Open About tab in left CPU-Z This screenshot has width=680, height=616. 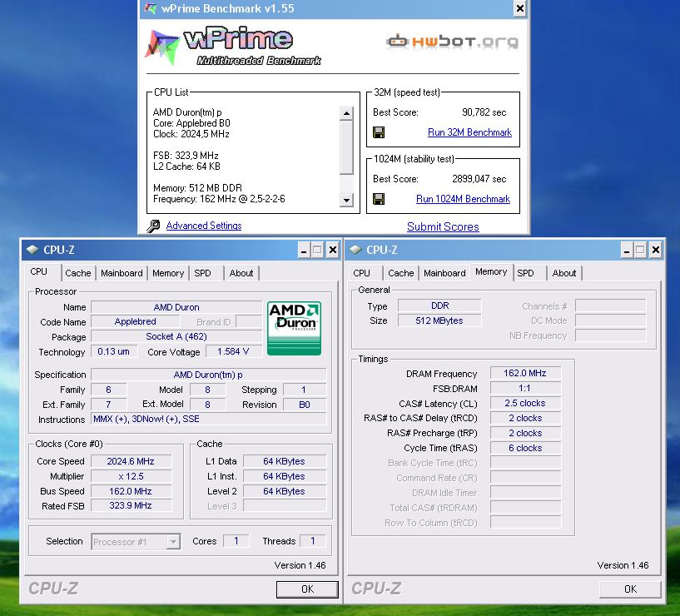coord(241,273)
